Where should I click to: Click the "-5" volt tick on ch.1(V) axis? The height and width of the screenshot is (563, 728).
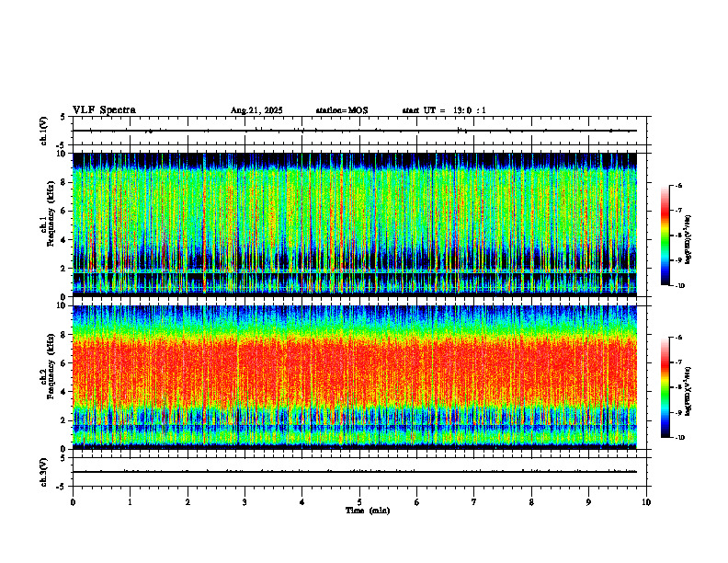click(x=61, y=145)
